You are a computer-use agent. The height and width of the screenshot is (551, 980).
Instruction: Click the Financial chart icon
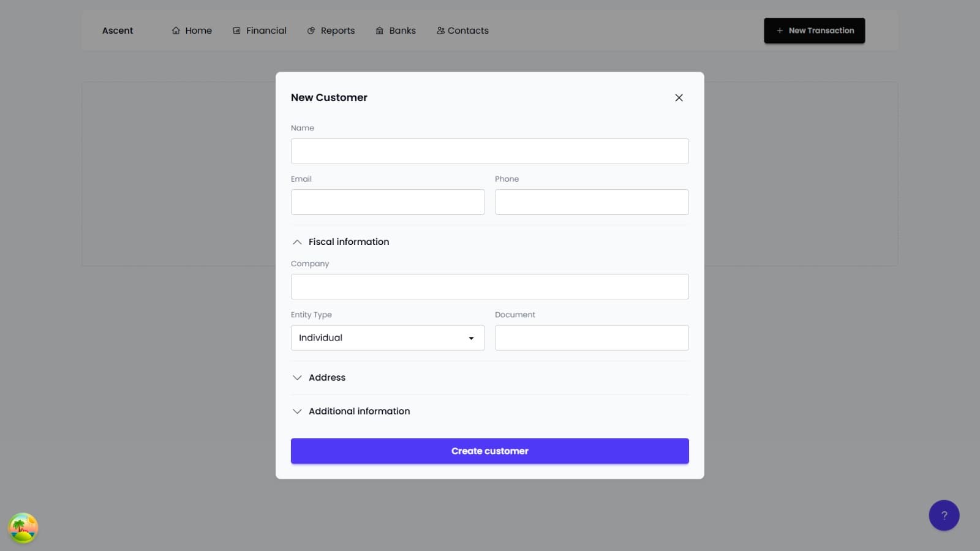(236, 31)
